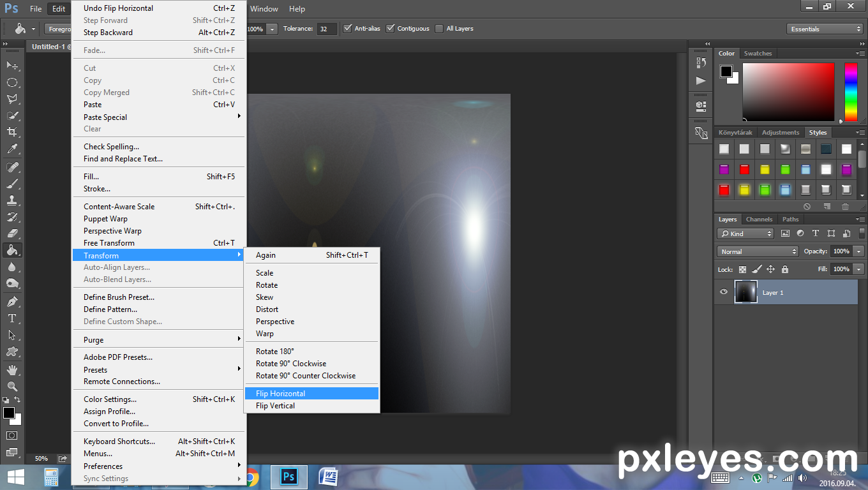The image size is (868, 490).
Task: Hide Layer 1 with the eye icon
Action: [723, 292]
